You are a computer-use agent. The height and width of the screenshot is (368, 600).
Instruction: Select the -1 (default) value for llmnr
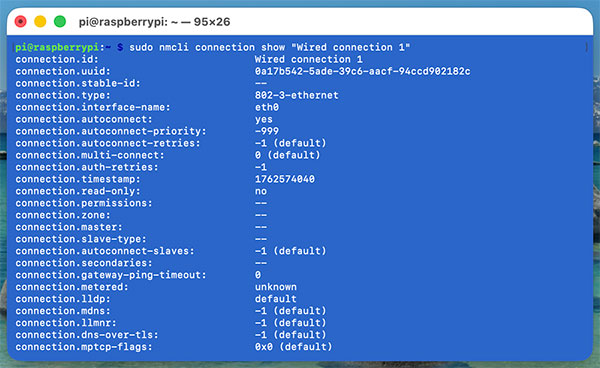pos(290,323)
